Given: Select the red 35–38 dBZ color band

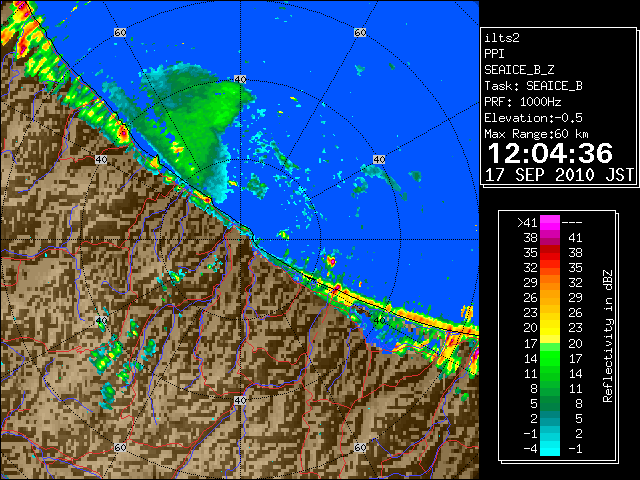Looking at the screenshot, I should pyautogui.click(x=550, y=253).
